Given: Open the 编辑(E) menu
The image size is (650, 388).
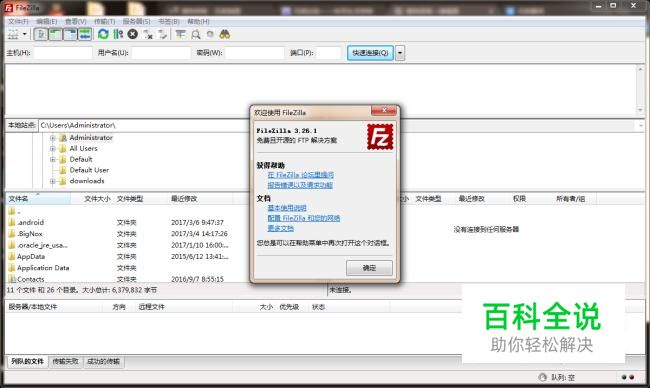Looking at the screenshot, I should tap(47, 21).
